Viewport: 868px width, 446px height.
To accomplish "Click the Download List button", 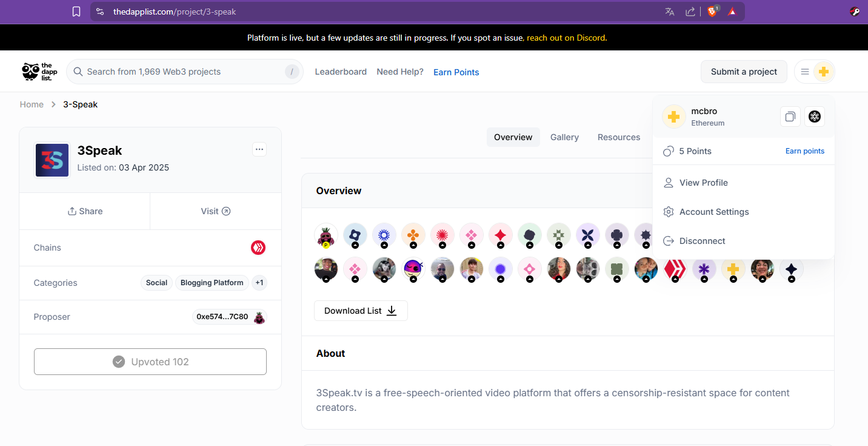I will pos(361,311).
